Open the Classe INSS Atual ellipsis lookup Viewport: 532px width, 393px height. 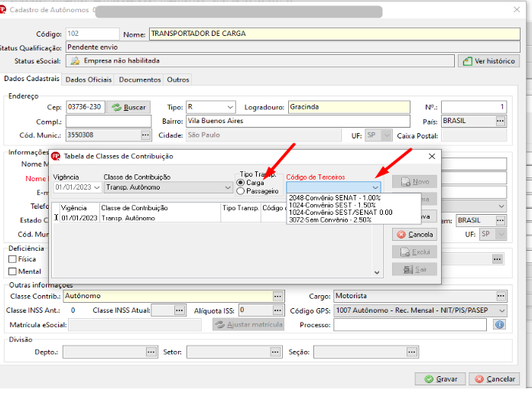click(179, 310)
